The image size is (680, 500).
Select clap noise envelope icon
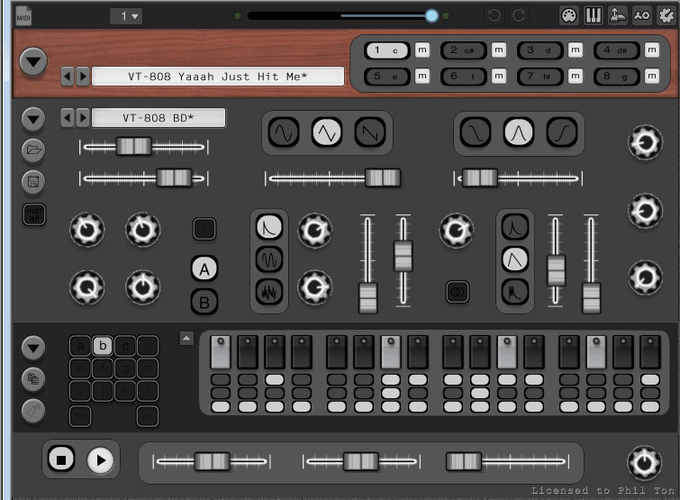515,292
